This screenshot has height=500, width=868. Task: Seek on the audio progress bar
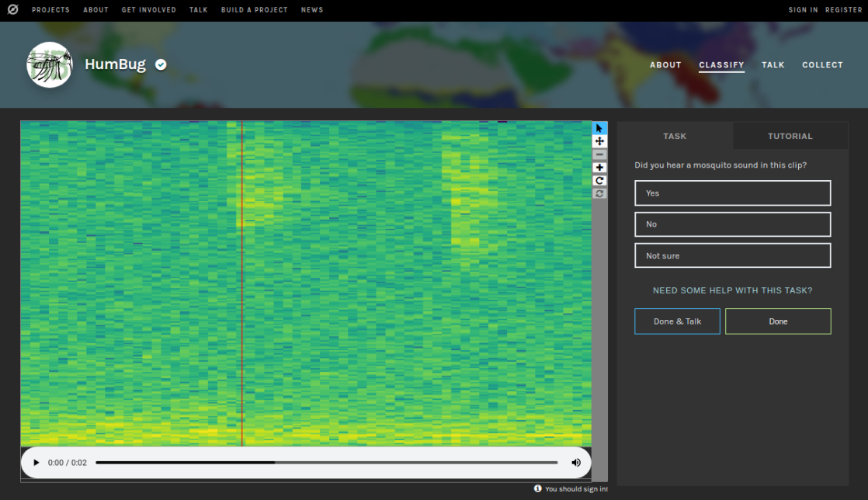[326, 463]
